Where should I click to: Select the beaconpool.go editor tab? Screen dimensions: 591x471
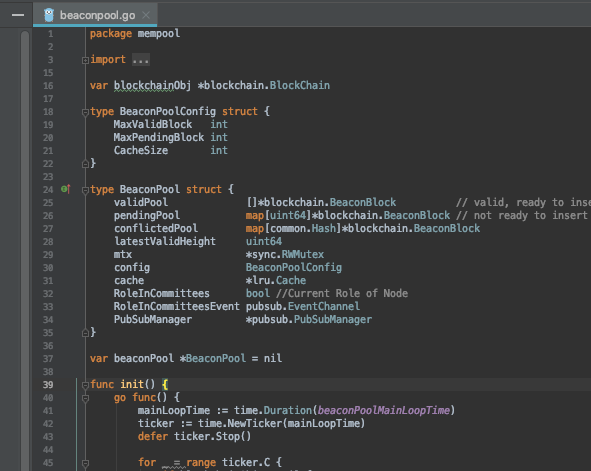[95, 15]
